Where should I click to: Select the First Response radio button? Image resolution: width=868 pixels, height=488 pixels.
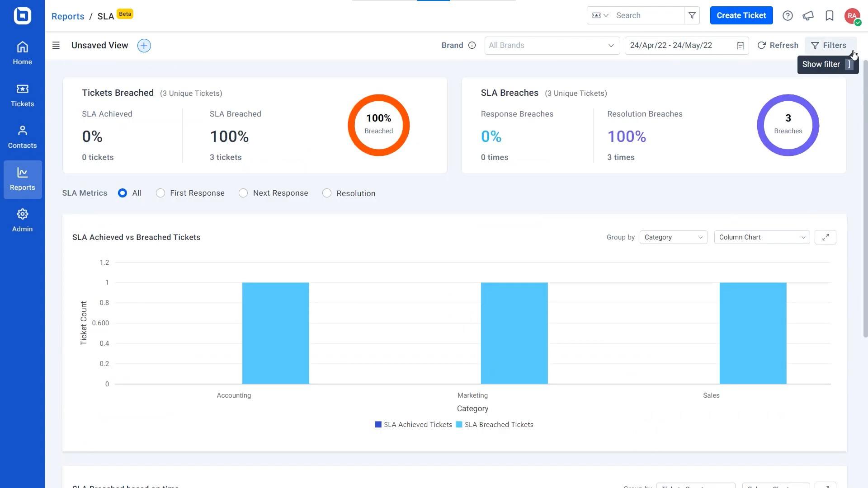coord(161,192)
